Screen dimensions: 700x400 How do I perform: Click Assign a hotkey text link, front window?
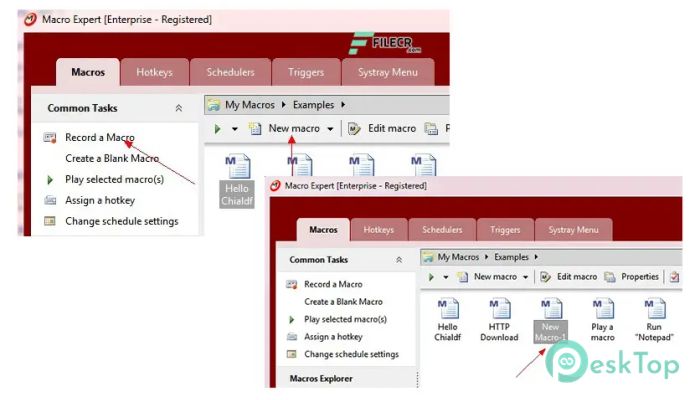tap(333, 337)
